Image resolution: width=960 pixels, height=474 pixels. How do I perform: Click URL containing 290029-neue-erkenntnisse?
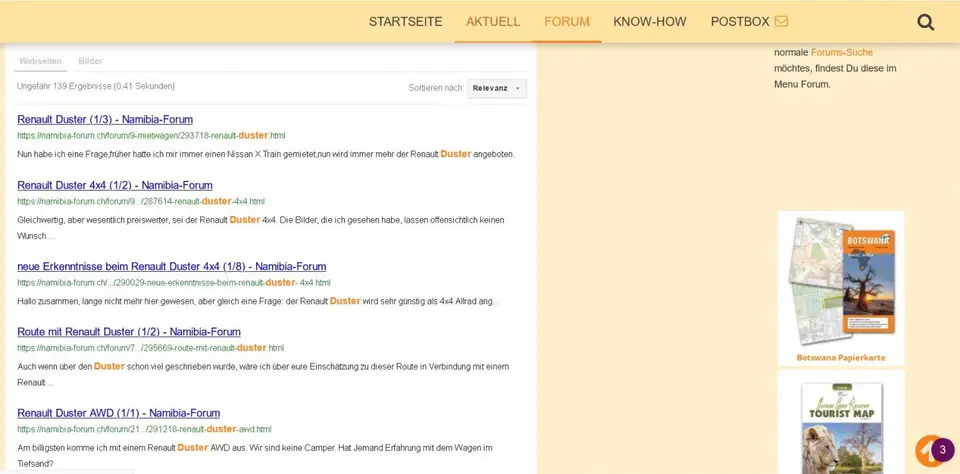coord(174,283)
